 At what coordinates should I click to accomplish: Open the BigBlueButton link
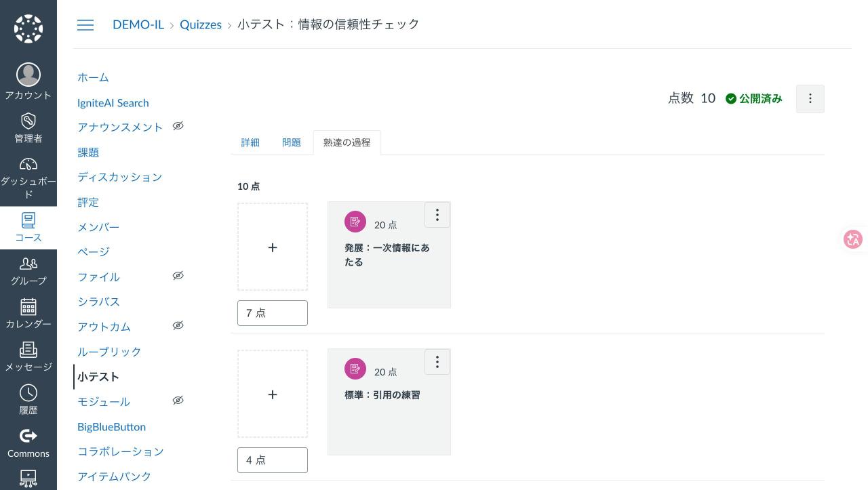[x=111, y=427]
